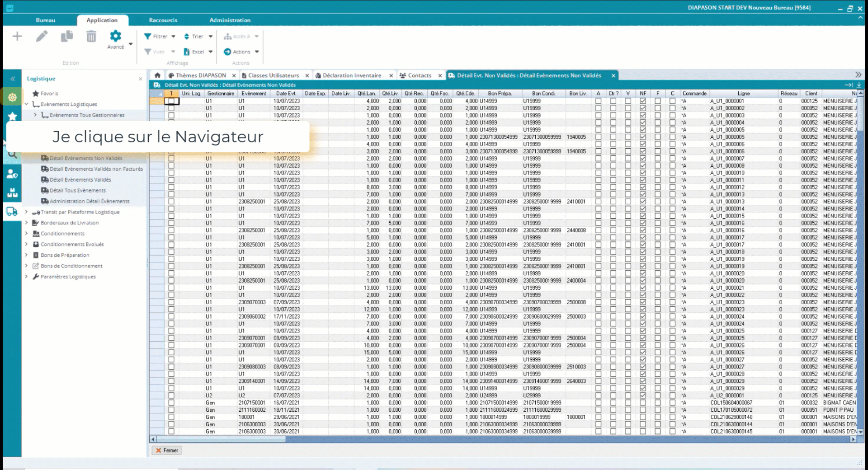Expand Bordereaux de Livraison tree node
868x470 pixels.
click(x=26, y=223)
